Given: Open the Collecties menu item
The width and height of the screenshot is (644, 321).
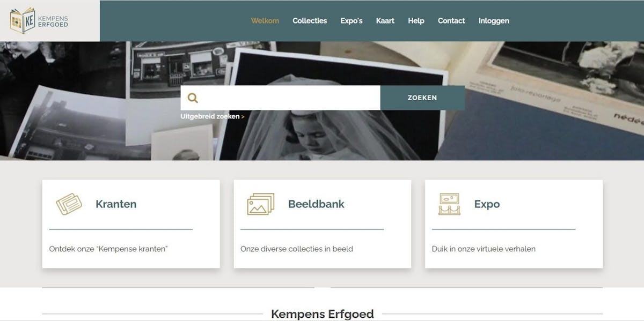Looking at the screenshot, I should coord(310,21).
